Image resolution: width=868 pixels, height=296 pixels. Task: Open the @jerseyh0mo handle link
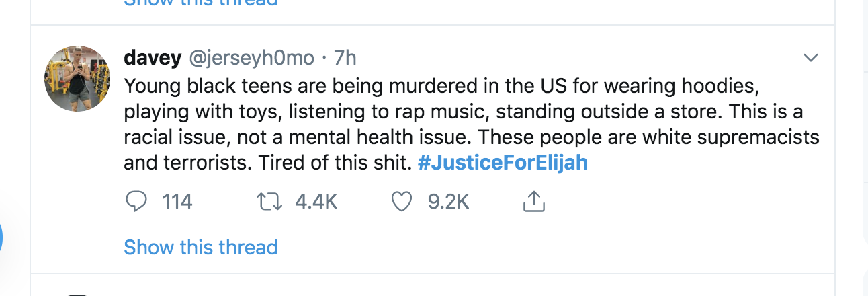252,58
